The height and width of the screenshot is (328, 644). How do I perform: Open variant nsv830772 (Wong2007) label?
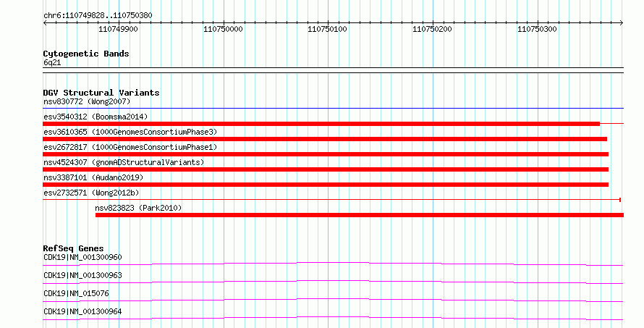[87, 101]
